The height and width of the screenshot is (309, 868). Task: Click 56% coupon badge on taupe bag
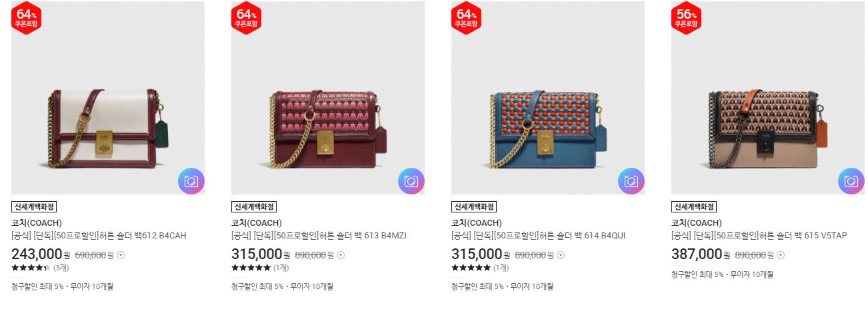[687, 17]
